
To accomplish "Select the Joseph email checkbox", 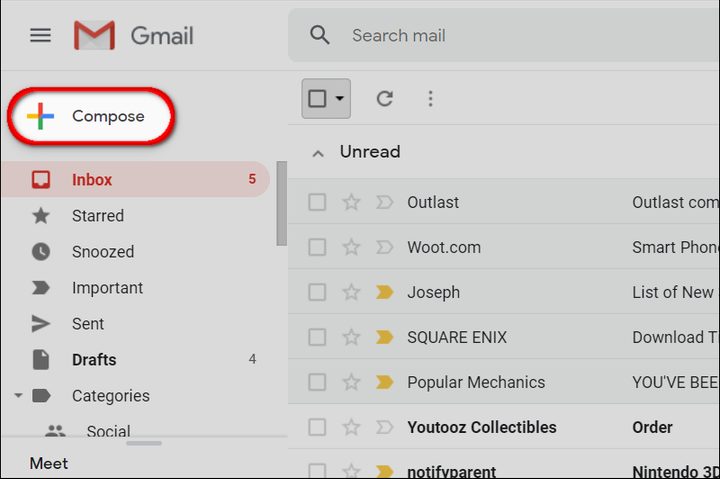I will [317, 292].
